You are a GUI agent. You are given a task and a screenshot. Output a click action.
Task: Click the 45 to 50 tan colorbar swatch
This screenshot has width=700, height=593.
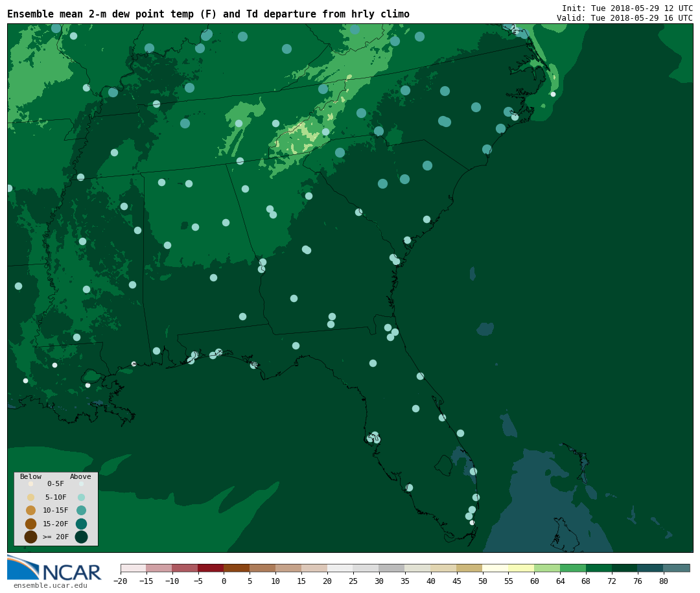pos(470,568)
